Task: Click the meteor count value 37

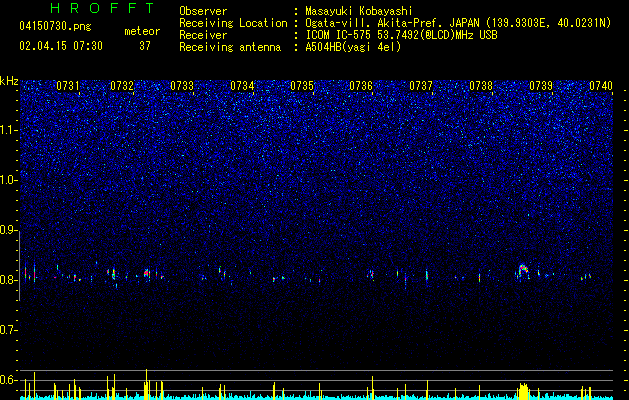Action: pos(145,46)
